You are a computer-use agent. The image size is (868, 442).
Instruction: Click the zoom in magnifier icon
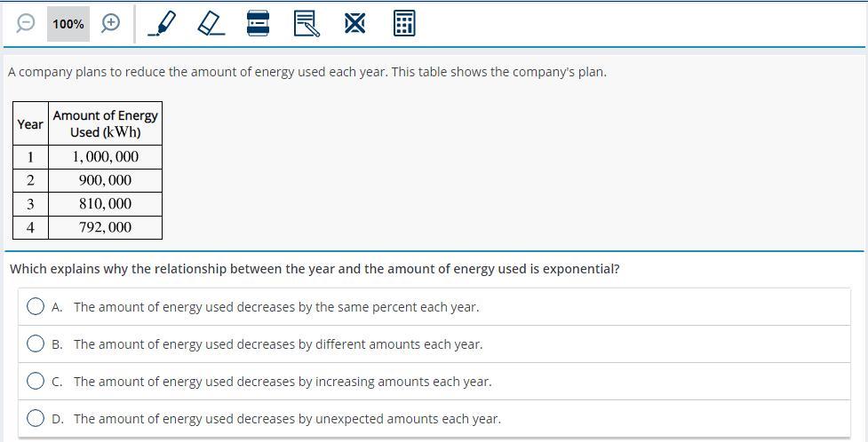point(110,24)
